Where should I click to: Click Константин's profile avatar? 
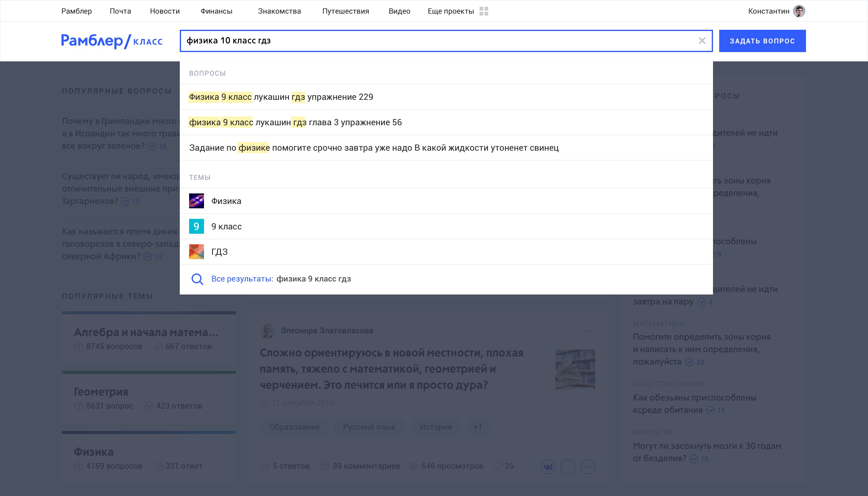click(799, 11)
